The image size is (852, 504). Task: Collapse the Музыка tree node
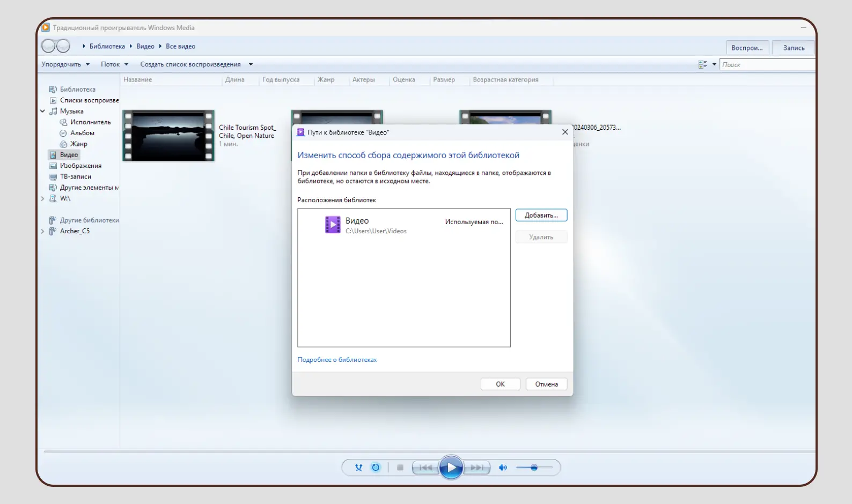[42, 111]
